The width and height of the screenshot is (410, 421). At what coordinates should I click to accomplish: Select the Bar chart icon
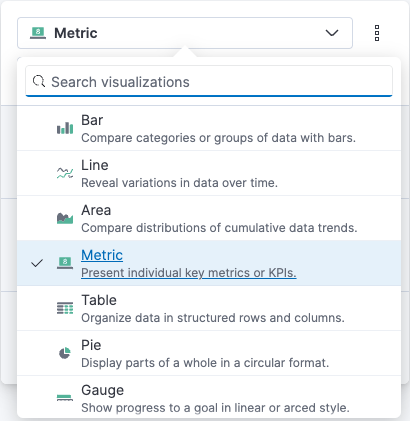point(65,128)
